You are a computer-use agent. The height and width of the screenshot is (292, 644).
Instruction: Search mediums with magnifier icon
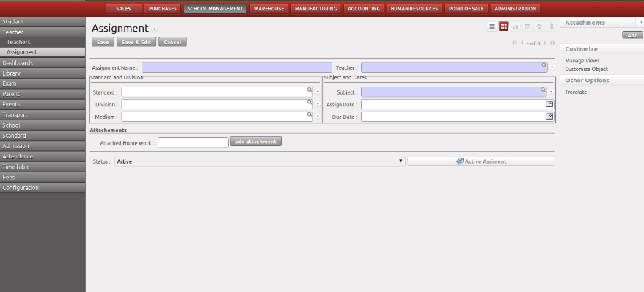click(x=310, y=114)
